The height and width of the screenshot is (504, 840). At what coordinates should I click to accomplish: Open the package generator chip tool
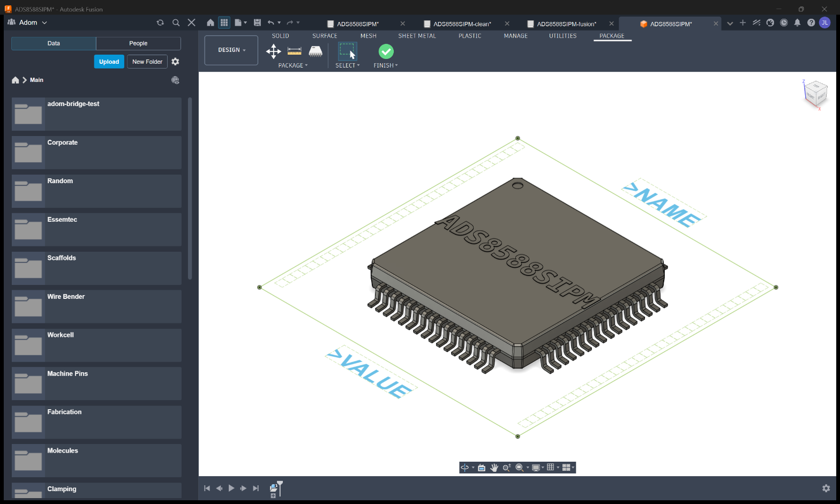click(316, 51)
